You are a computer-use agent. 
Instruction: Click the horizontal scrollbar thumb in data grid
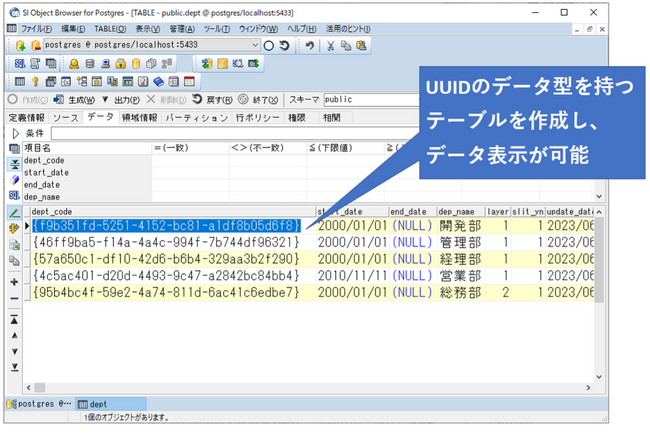[40, 387]
